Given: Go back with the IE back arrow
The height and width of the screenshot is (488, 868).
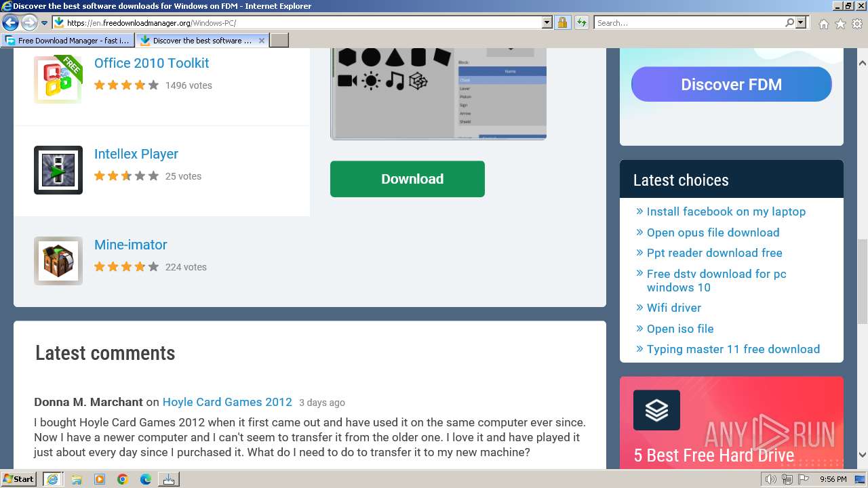Looking at the screenshot, I should click(10, 22).
